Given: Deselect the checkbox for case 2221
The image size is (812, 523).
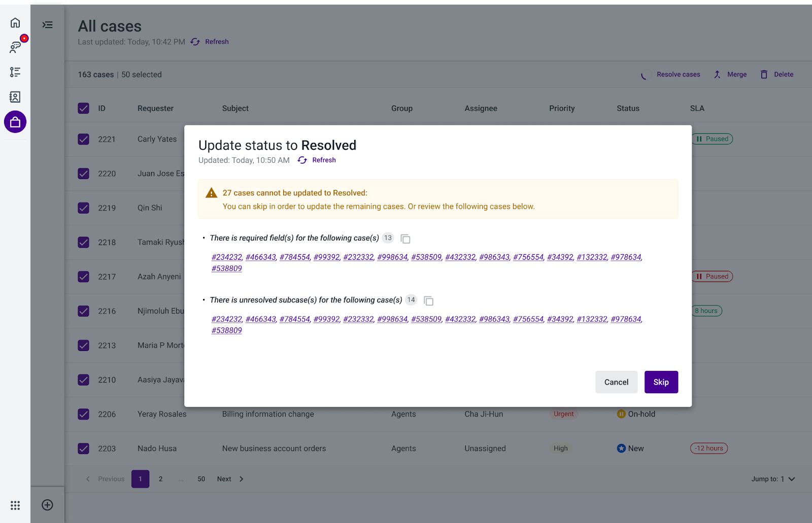Looking at the screenshot, I should pos(83,139).
